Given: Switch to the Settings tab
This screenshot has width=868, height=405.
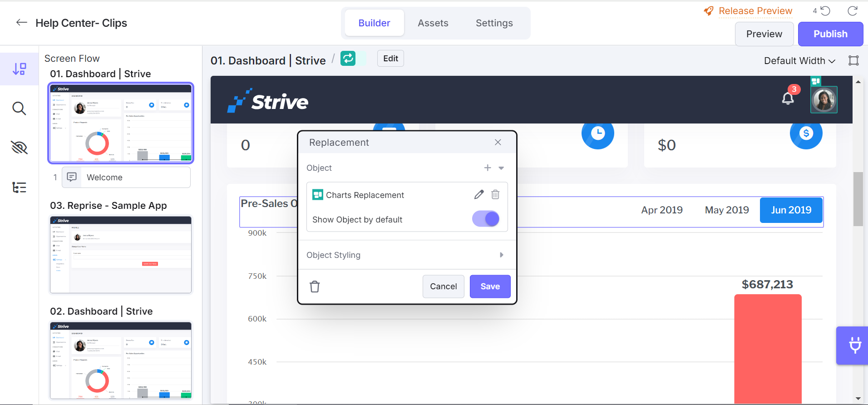Looking at the screenshot, I should pyautogui.click(x=494, y=23).
